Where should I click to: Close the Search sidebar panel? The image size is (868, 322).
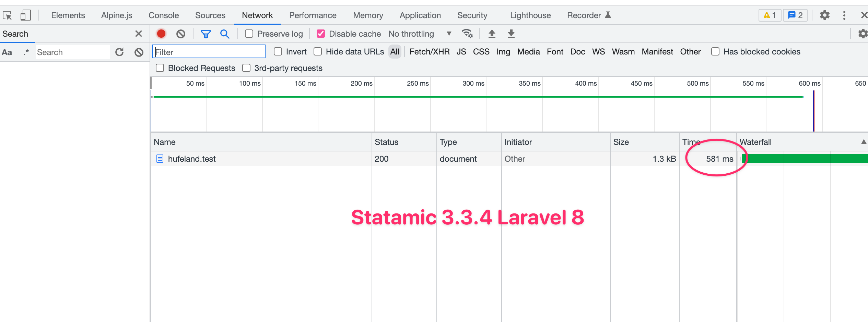pyautogui.click(x=139, y=34)
